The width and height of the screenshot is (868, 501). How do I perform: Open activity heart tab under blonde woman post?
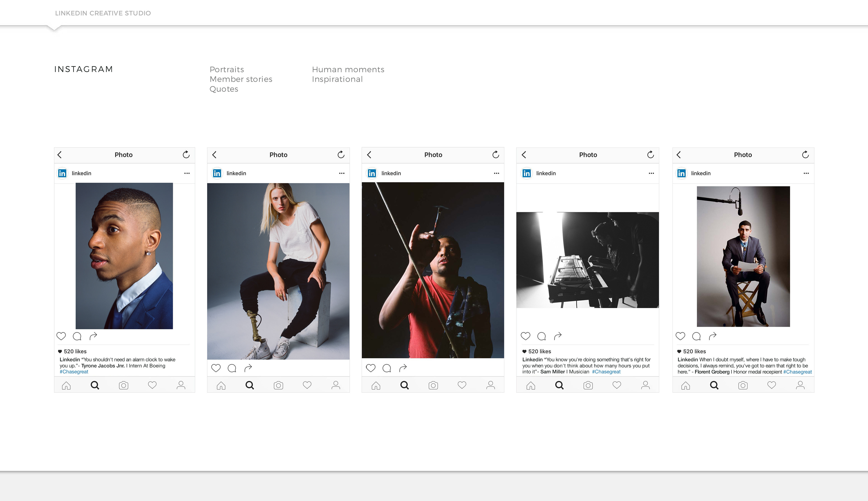click(307, 385)
